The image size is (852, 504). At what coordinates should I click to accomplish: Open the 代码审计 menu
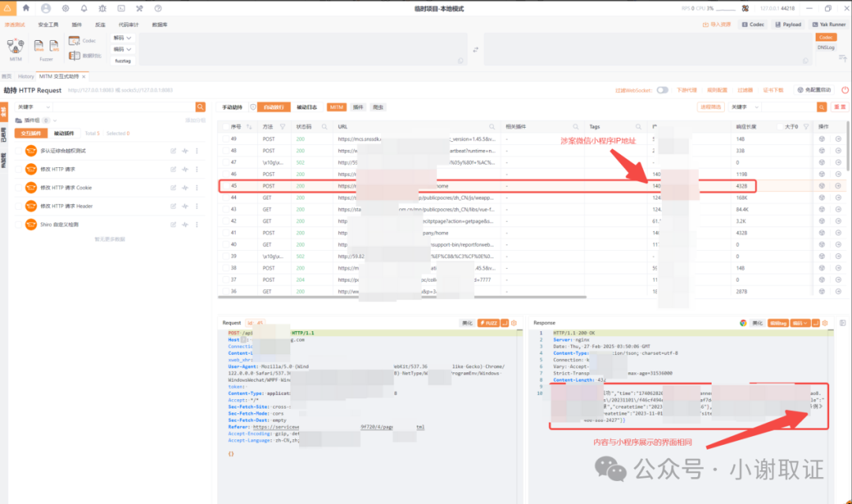[x=129, y=25]
